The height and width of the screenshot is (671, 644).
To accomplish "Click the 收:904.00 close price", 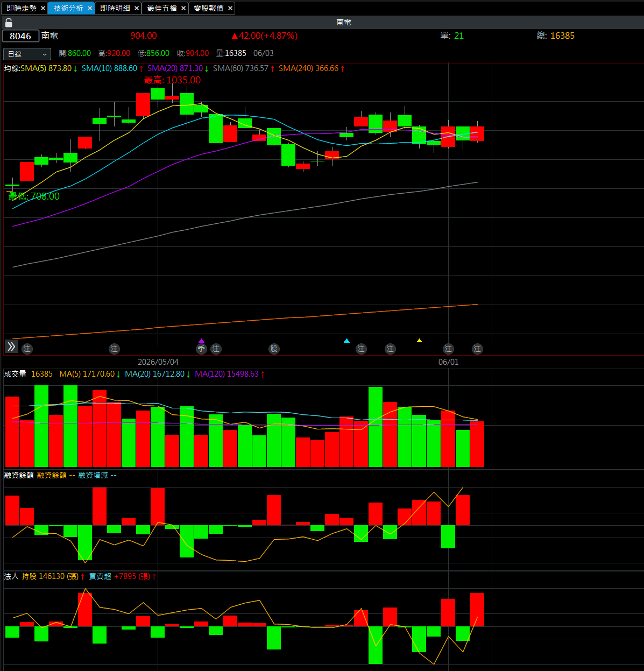I will click(193, 53).
